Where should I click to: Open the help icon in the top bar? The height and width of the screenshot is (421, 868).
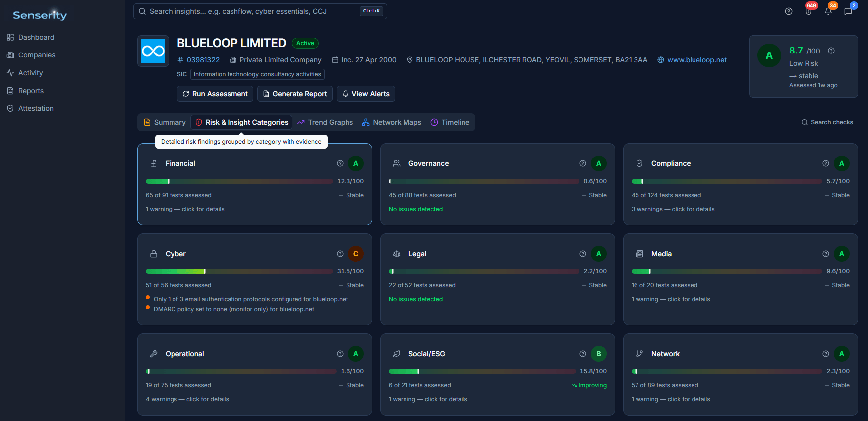tap(789, 11)
